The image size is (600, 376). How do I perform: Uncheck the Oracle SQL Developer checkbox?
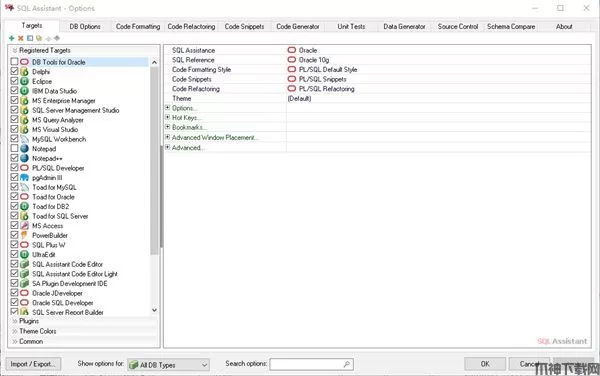pyautogui.click(x=14, y=303)
